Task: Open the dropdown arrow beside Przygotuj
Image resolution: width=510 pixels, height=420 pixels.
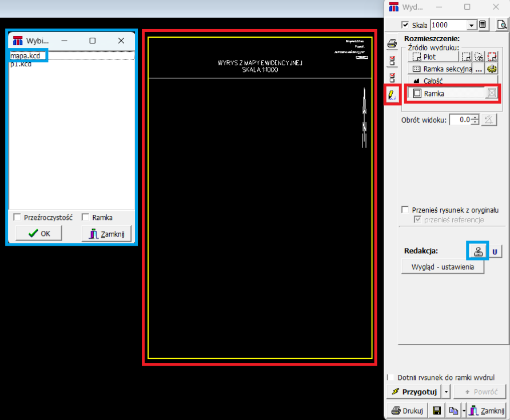Action: click(x=447, y=392)
